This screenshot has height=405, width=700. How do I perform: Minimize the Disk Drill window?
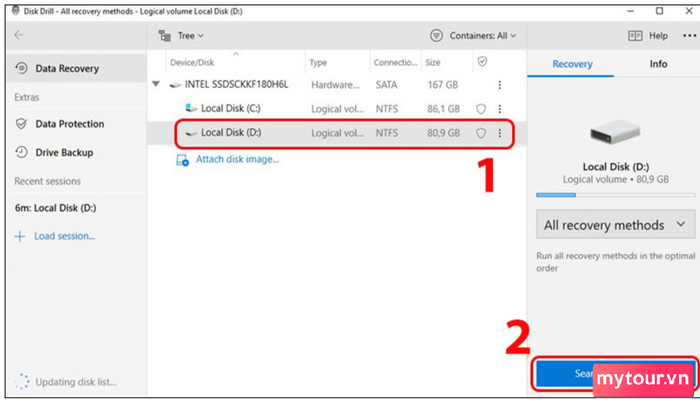point(630,11)
